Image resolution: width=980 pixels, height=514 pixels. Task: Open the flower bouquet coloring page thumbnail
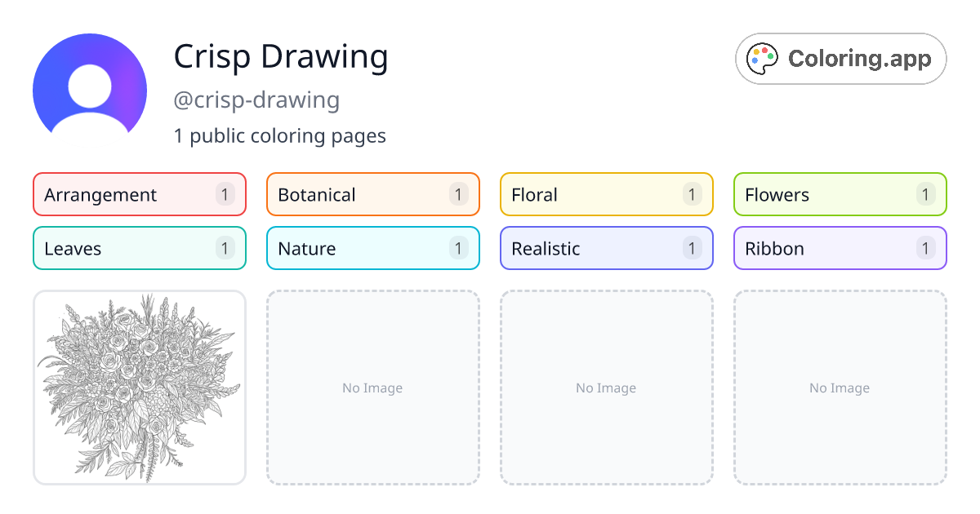[x=139, y=388]
